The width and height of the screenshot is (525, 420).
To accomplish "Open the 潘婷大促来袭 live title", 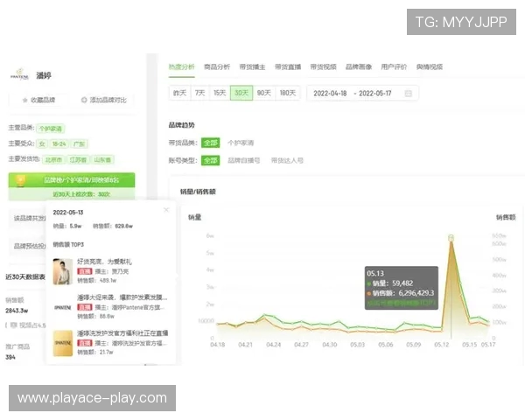I will [122, 297].
